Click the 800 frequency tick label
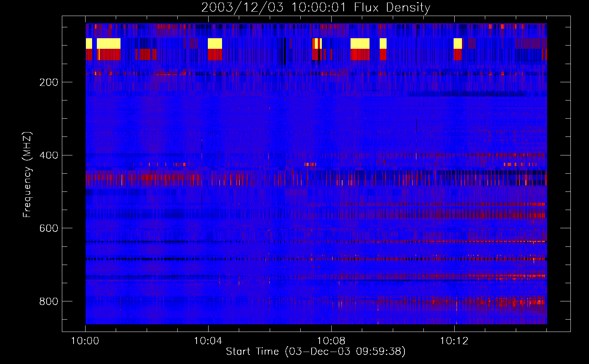Viewport: 589px width, 364px height. point(49,301)
